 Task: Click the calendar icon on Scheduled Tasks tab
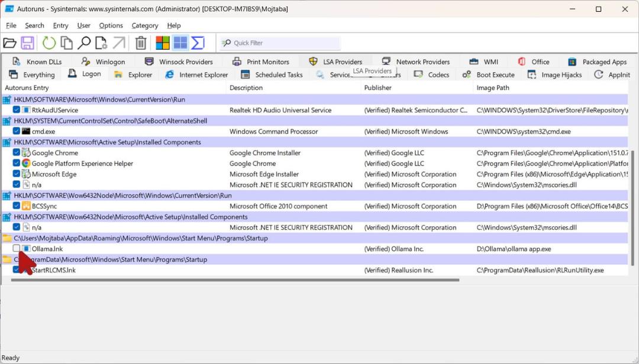[246, 74]
